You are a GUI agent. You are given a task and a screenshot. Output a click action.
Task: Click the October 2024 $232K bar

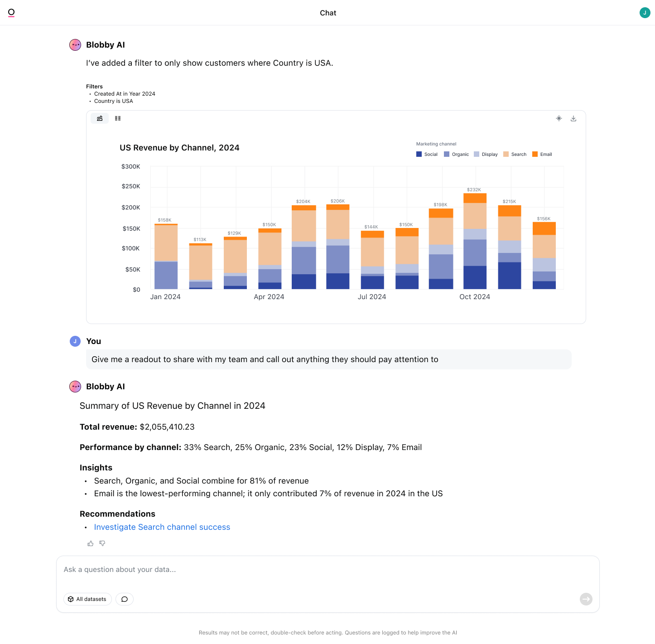coord(475,240)
